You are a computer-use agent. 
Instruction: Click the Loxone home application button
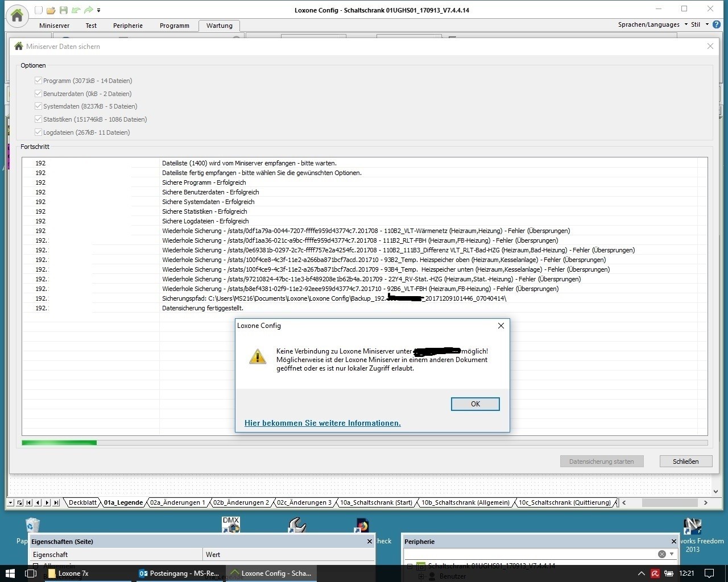click(x=17, y=15)
